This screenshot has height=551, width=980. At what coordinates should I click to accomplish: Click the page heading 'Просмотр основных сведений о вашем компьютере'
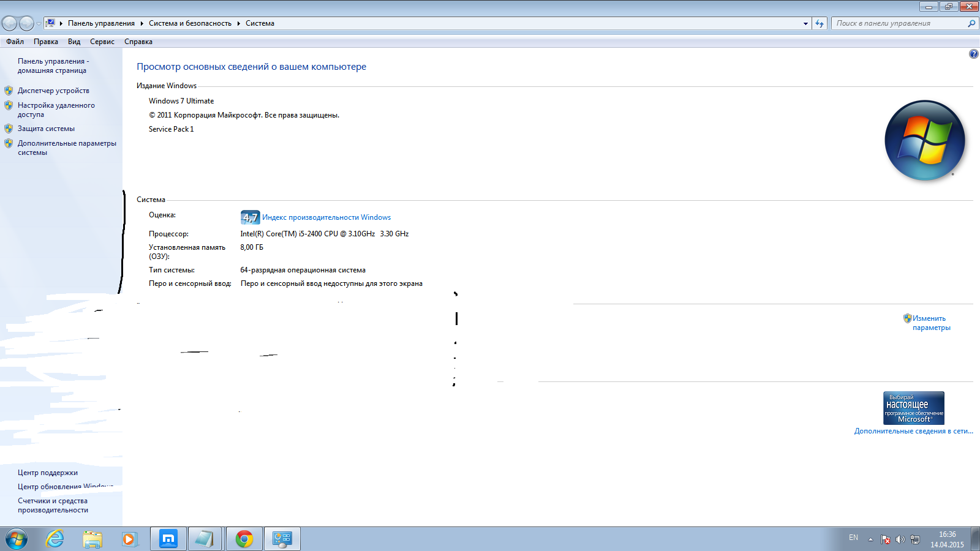point(251,67)
